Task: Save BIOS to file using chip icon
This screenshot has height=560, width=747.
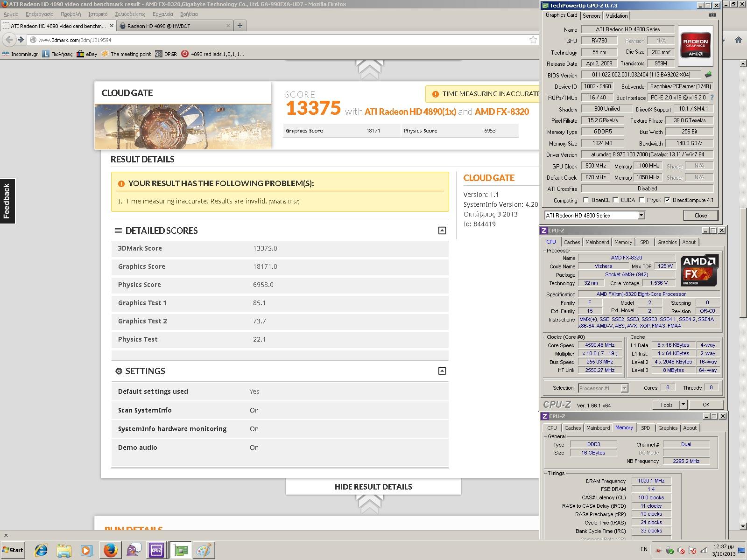Action: [x=708, y=75]
